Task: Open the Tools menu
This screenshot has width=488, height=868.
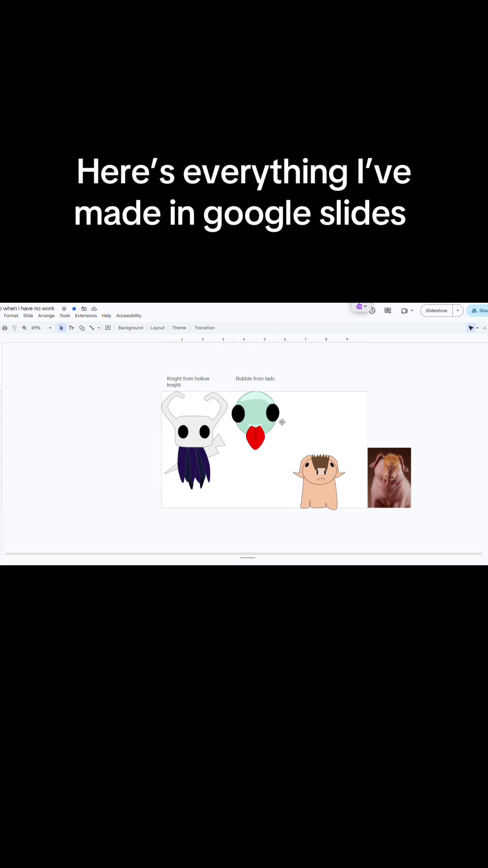Action: click(65, 316)
